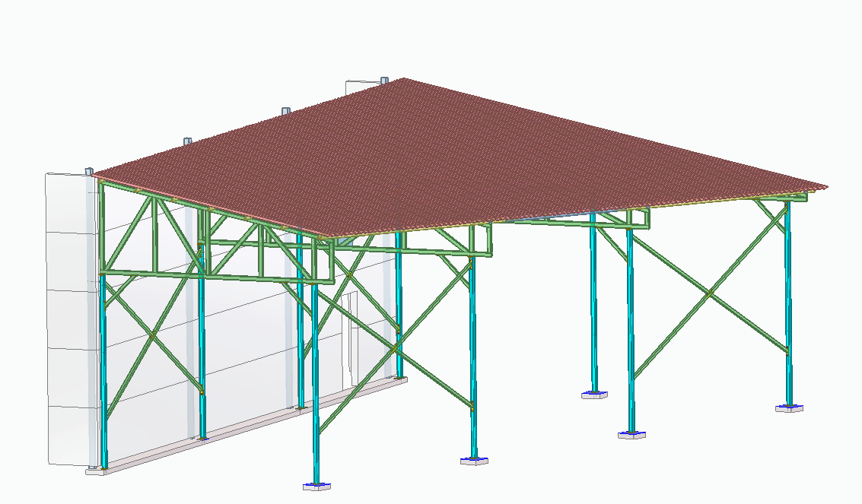Click the highest gray lifting lug above roof
The width and height of the screenshot is (862, 504).
384,80
